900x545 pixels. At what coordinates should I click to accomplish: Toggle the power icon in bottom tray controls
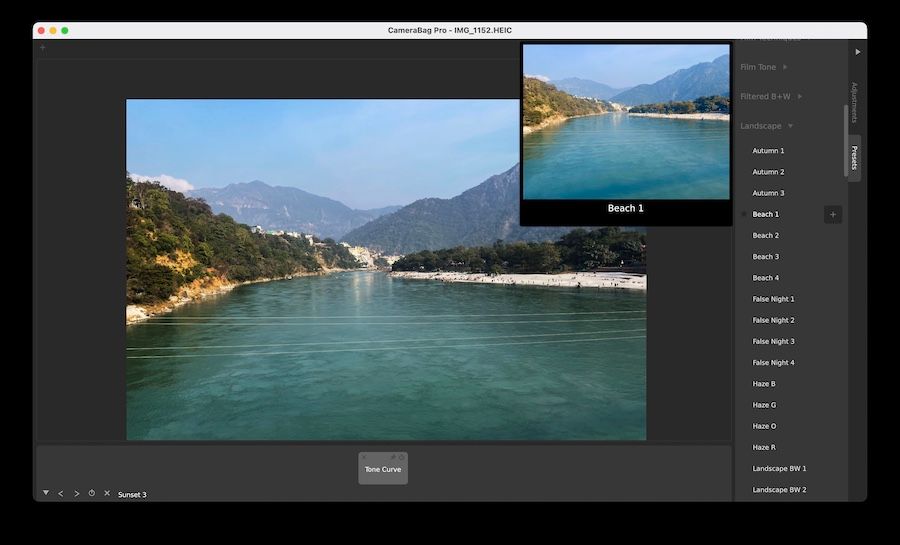[x=91, y=493]
